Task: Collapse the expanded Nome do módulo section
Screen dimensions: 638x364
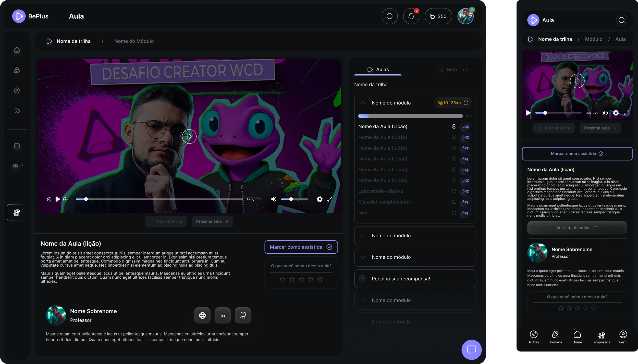Action: (362, 103)
